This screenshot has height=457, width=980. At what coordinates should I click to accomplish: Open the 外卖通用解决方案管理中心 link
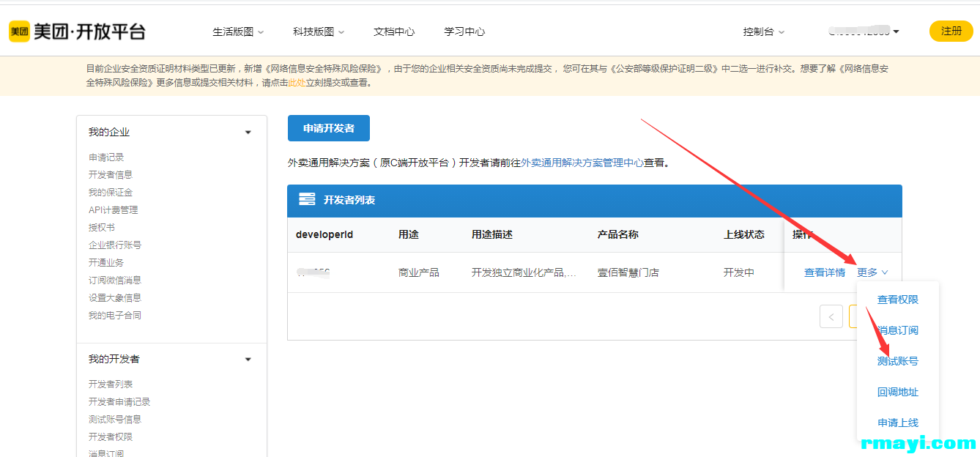[582, 163]
